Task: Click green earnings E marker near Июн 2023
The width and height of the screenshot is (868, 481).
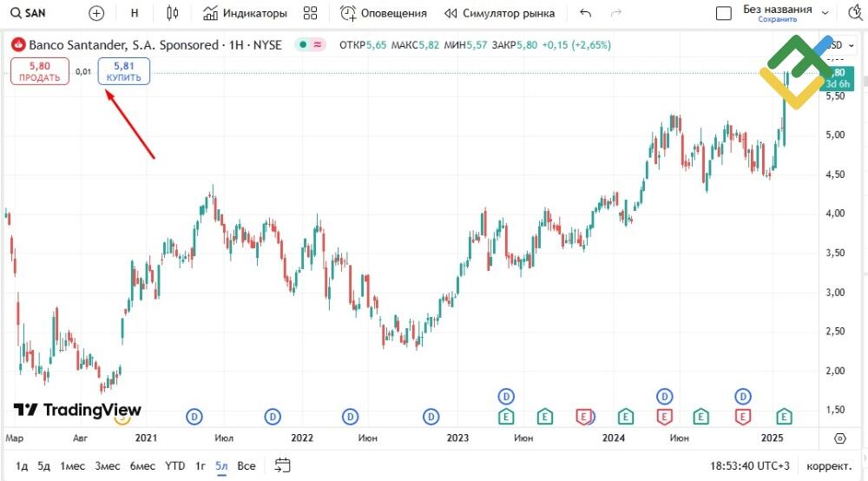Action: pyautogui.click(x=545, y=416)
